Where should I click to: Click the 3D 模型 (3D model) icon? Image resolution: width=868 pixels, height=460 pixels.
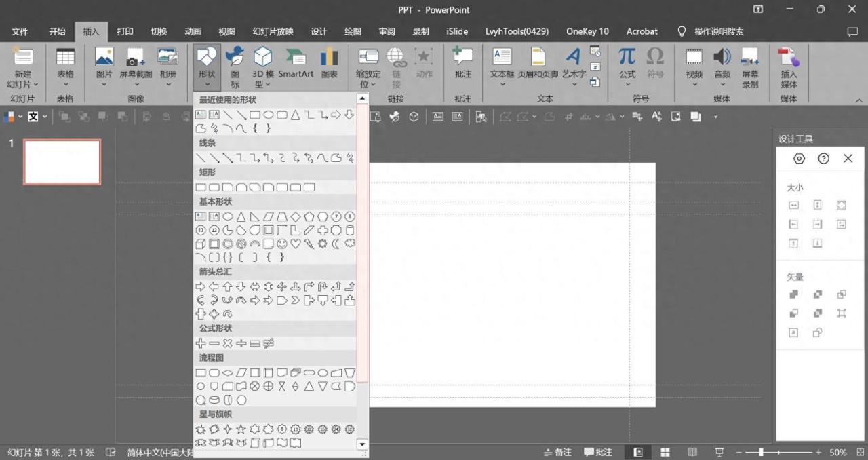tap(262, 58)
